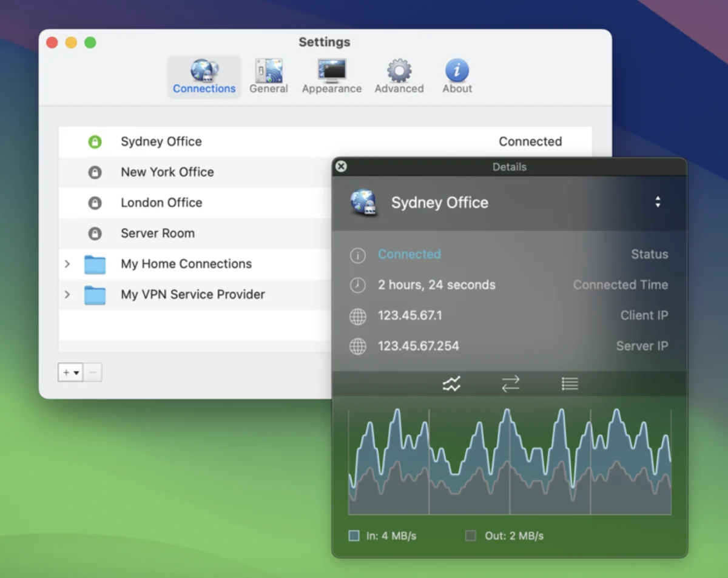Select the Connections tab

[x=204, y=77]
